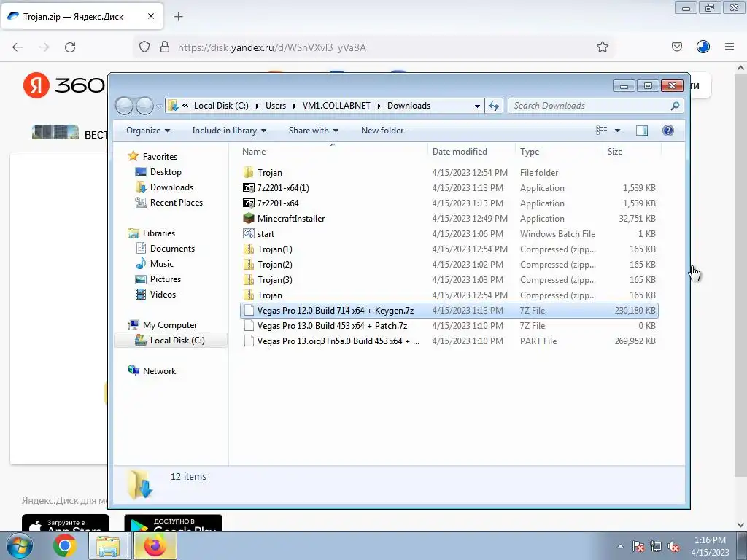Open a new Firefox tab

coord(179,17)
